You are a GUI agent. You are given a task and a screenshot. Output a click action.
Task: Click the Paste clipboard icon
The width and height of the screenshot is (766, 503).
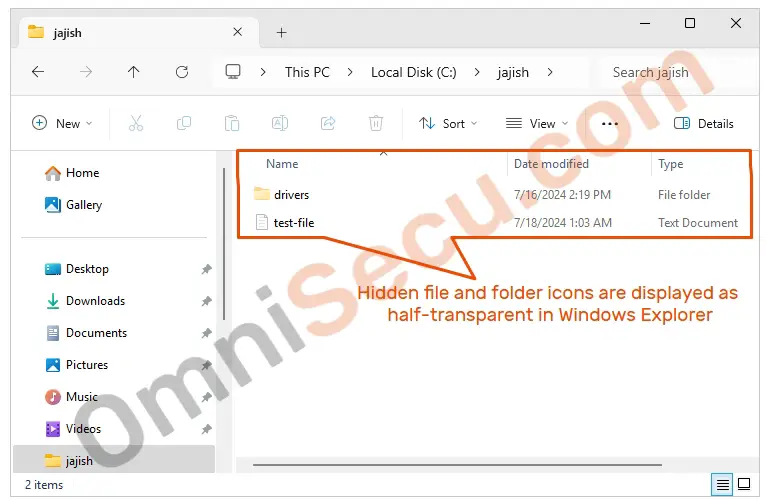pos(232,123)
